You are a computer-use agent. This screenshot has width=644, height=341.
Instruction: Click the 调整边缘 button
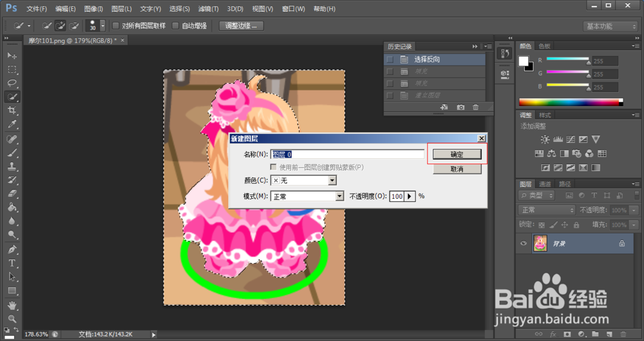[x=241, y=26]
